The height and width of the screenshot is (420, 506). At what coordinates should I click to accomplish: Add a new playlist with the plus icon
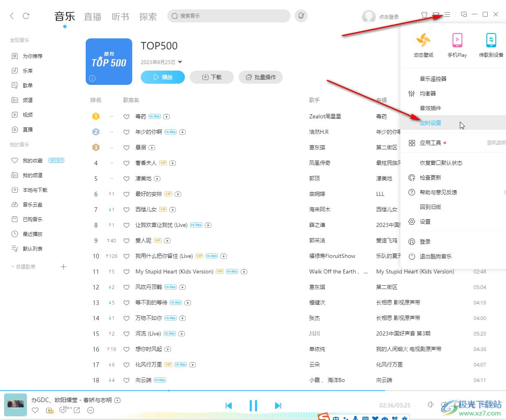click(63, 267)
